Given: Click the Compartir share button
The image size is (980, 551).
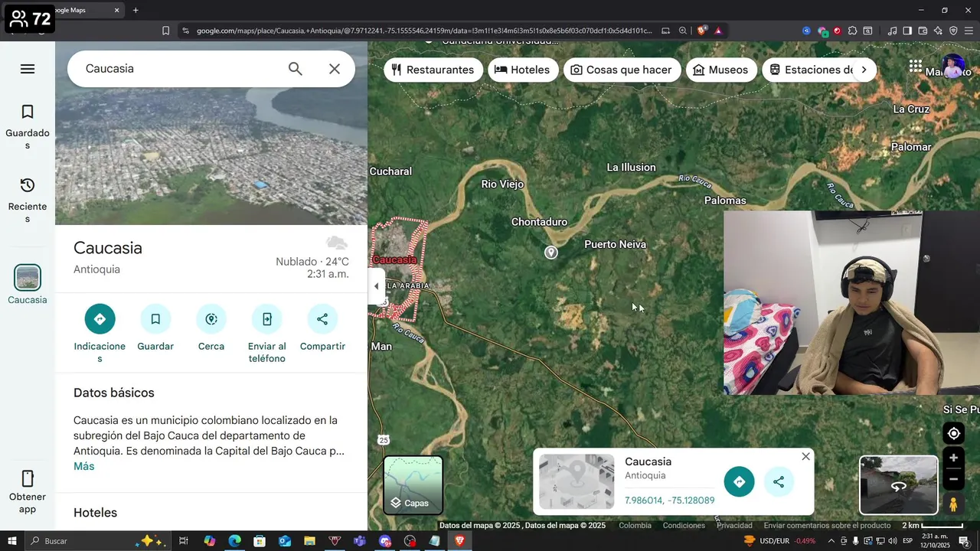Looking at the screenshot, I should (322, 319).
